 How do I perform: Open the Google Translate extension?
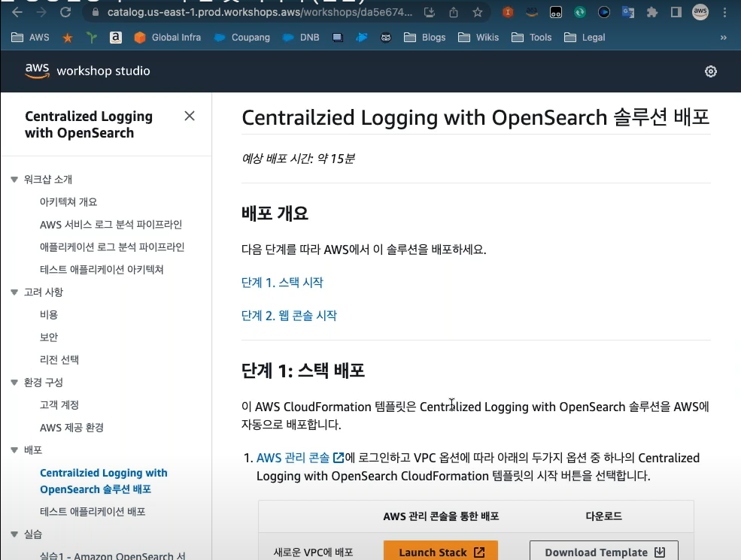tap(628, 12)
